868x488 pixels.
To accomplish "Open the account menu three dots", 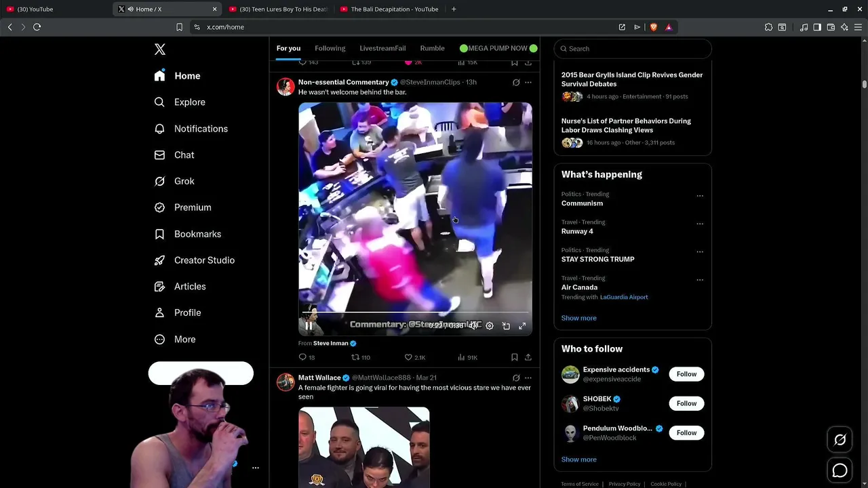I will 256,468.
